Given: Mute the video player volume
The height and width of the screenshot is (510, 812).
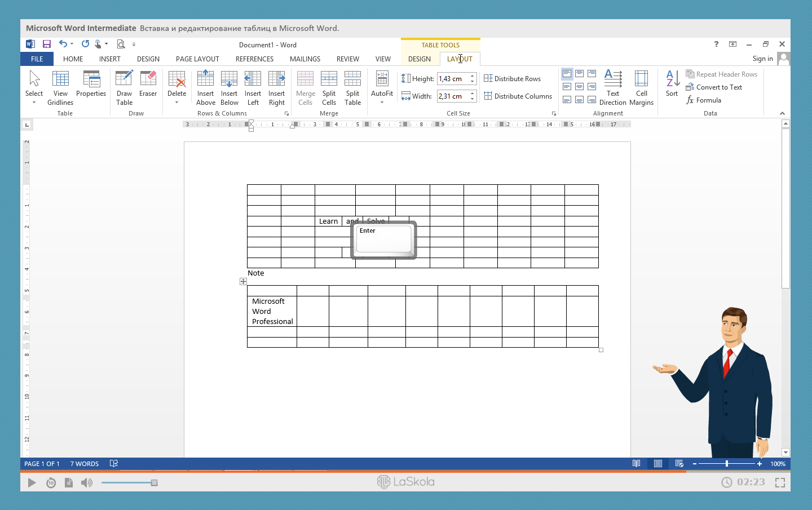Looking at the screenshot, I should [87, 482].
